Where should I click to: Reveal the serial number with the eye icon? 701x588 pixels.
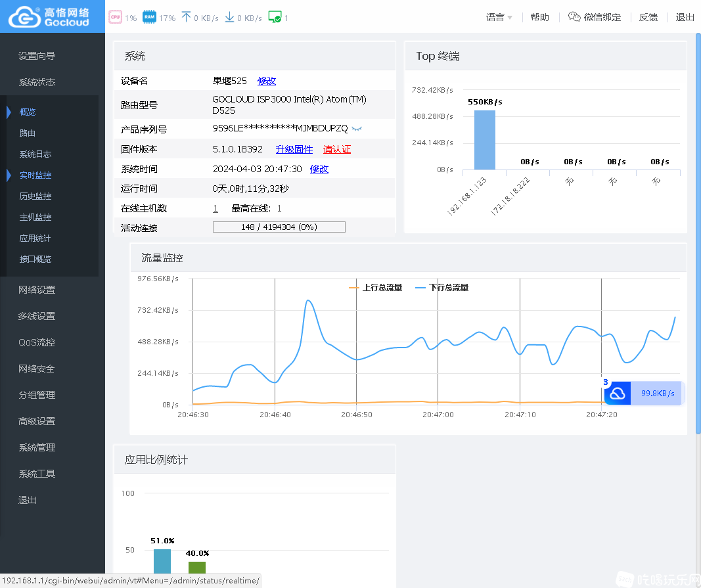tap(357, 129)
